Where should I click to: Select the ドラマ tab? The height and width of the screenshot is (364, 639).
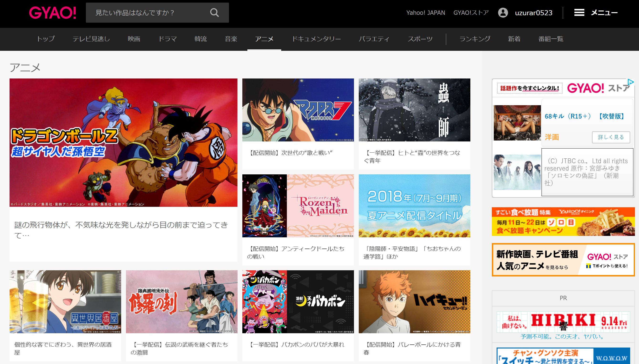167,39
